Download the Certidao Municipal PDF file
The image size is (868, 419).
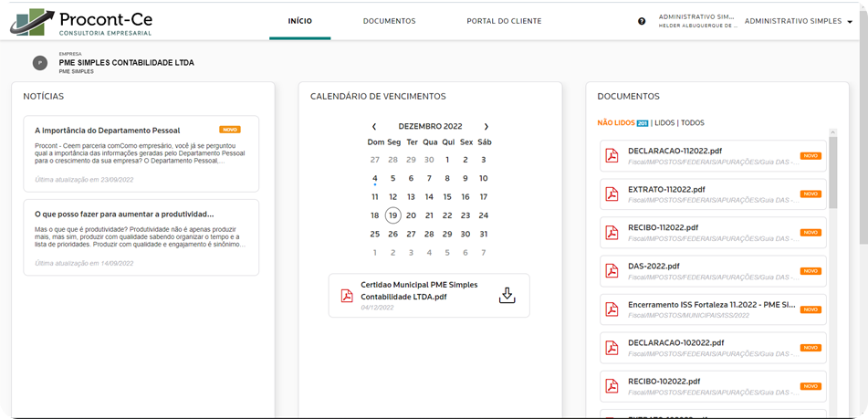(507, 295)
